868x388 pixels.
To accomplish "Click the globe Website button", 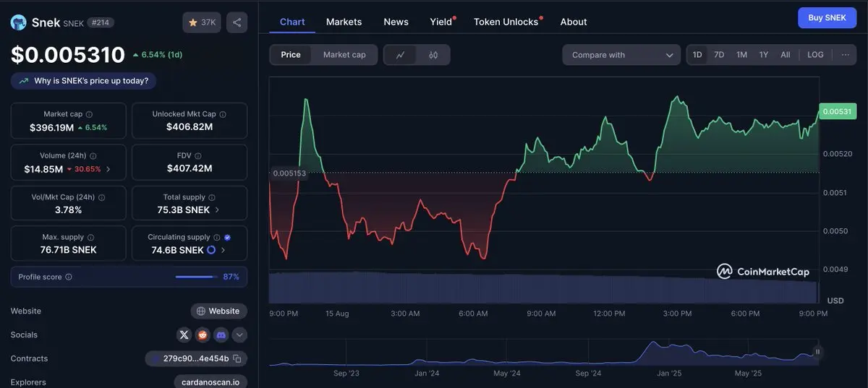I will pyautogui.click(x=219, y=311).
